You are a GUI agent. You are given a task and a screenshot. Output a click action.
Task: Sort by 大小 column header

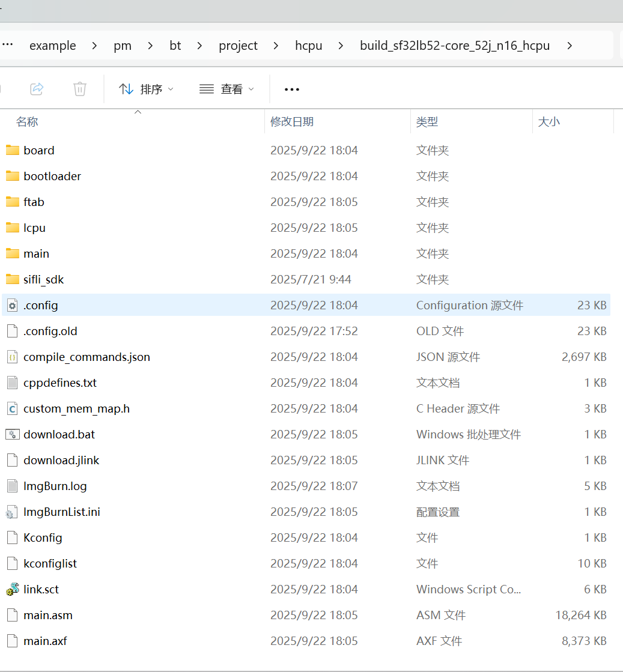point(549,122)
